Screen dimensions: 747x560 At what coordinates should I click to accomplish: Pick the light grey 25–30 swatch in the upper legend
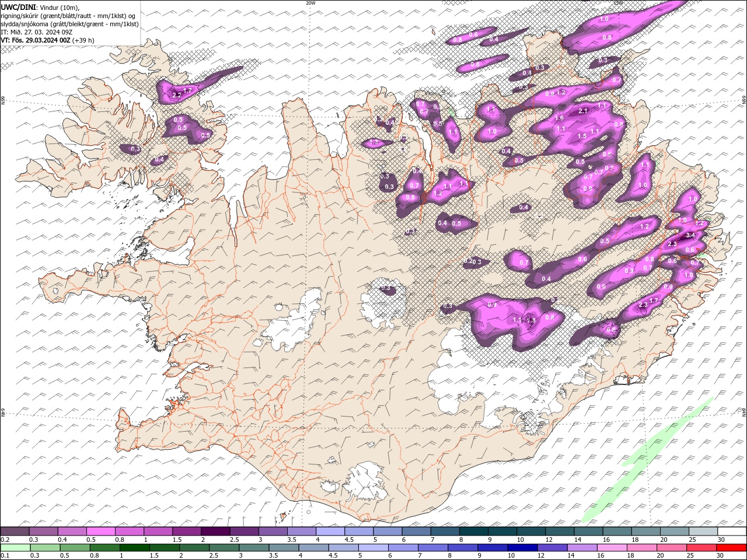pyautogui.click(x=703, y=531)
